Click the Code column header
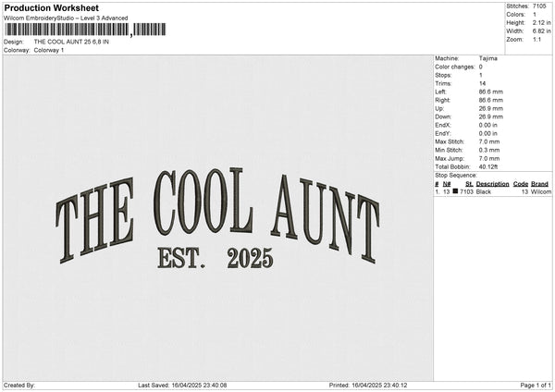The height and width of the screenshot is (392, 555). click(x=520, y=184)
